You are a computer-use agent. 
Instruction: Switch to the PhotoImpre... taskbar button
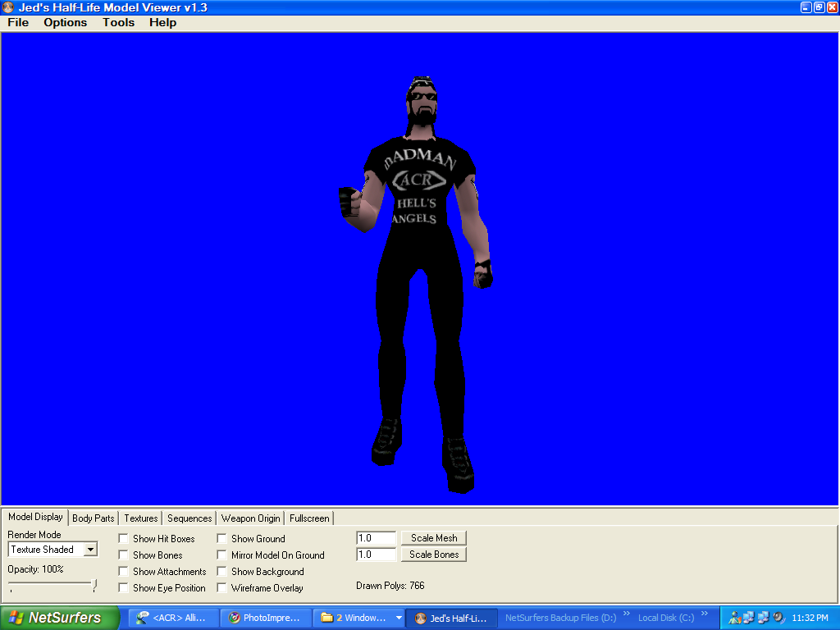[x=267, y=618]
